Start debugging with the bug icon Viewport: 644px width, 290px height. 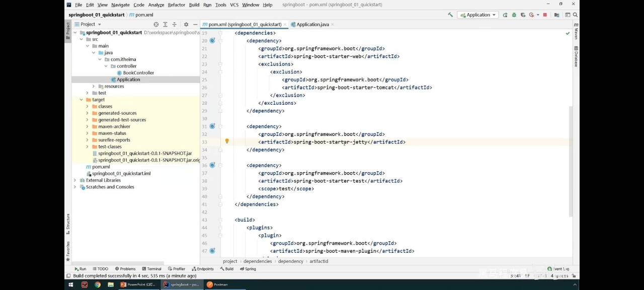(x=514, y=15)
